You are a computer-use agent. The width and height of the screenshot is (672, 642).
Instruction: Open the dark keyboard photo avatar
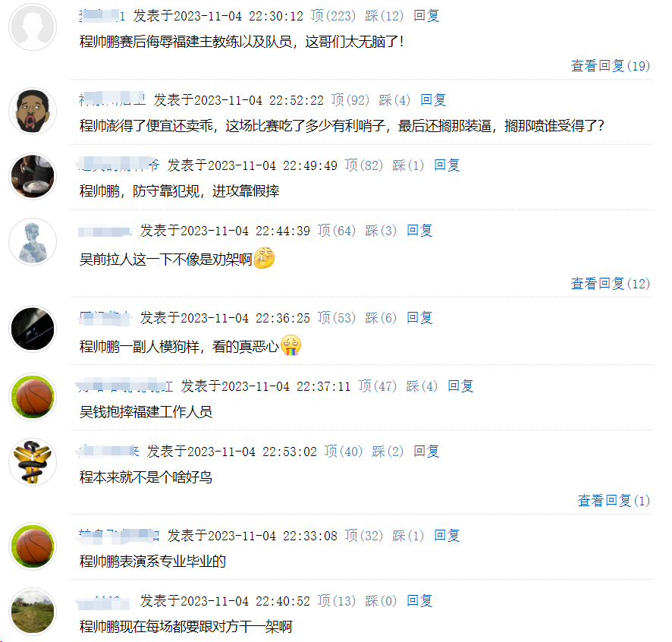pyautogui.click(x=33, y=329)
